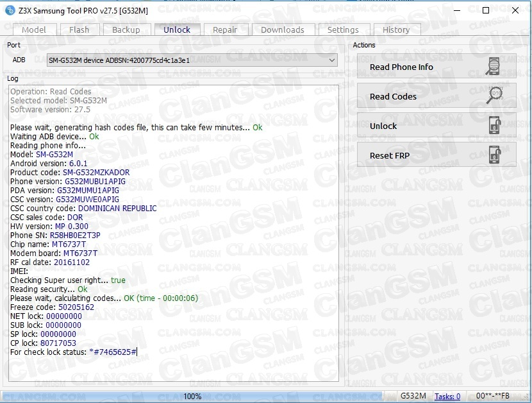Click Chip name MT6737T value
The image size is (532, 403).
tap(69, 244)
